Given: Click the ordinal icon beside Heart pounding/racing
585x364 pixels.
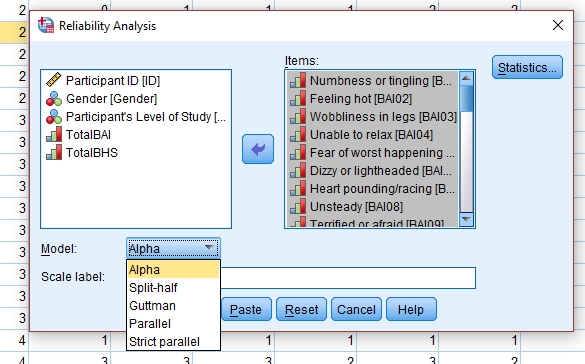Looking at the screenshot, I should (x=298, y=188).
